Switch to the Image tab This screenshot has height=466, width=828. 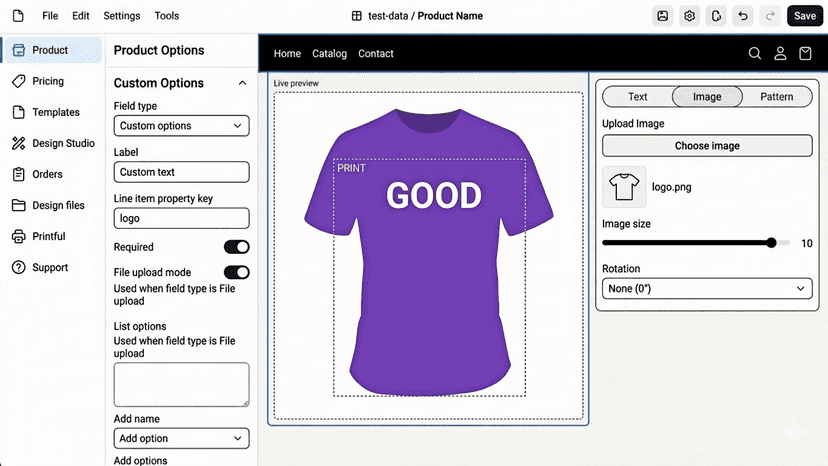(x=707, y=97)
